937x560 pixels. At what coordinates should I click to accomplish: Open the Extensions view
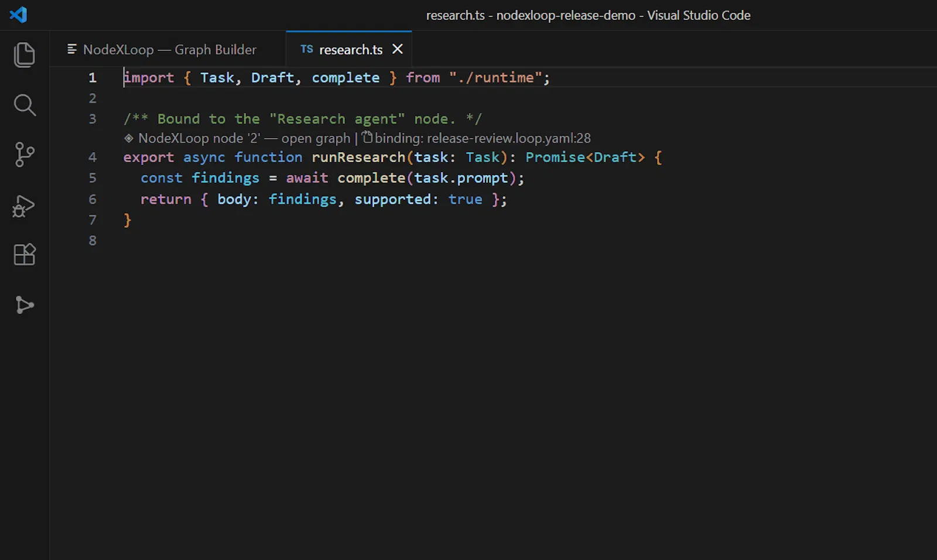(24, 255)
